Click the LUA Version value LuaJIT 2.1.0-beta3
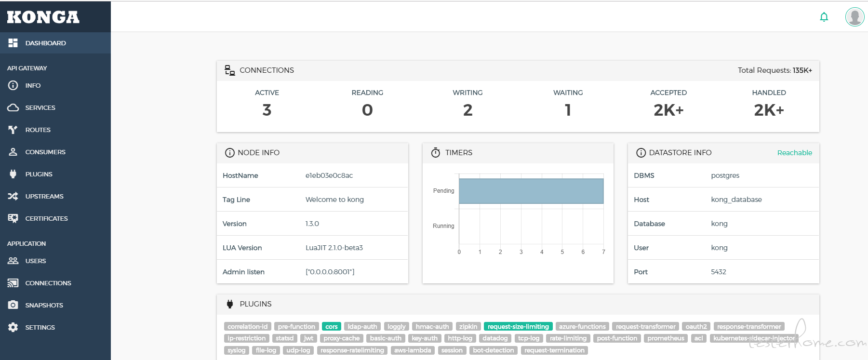The image size is (868, 360). point(334,248)
